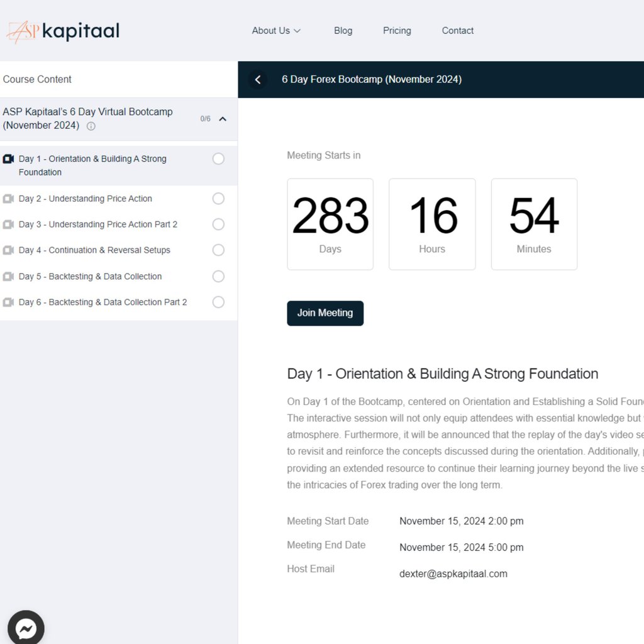Click the info icon next to (November 2024)
The width and height of the screenshot is (644, 644).
[x=91, y=126]
